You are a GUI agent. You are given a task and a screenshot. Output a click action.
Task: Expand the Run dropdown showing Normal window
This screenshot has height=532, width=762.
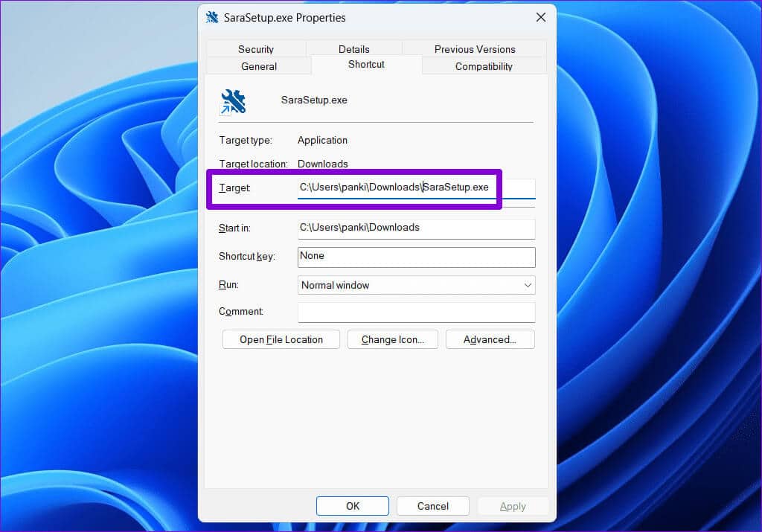tap(417, 285)
